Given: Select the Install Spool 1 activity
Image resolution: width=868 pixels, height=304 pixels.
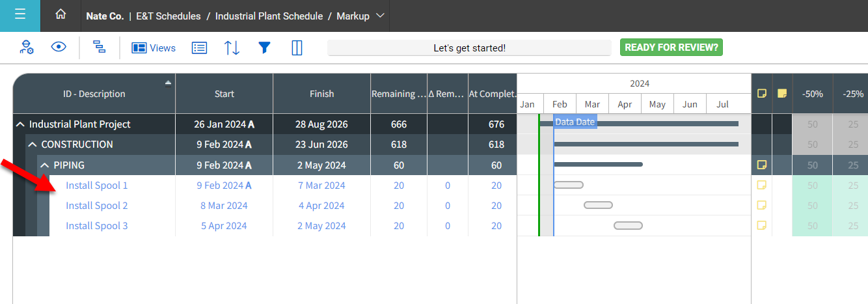Looking at the screenshot, I should pyautogui.click(x=96, y=186).
